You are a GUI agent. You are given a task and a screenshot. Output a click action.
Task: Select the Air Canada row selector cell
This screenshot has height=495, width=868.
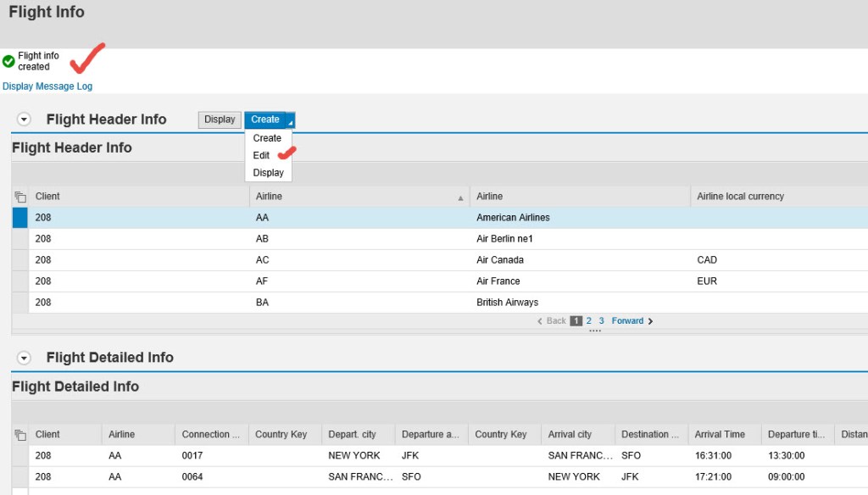pos(19,259)
